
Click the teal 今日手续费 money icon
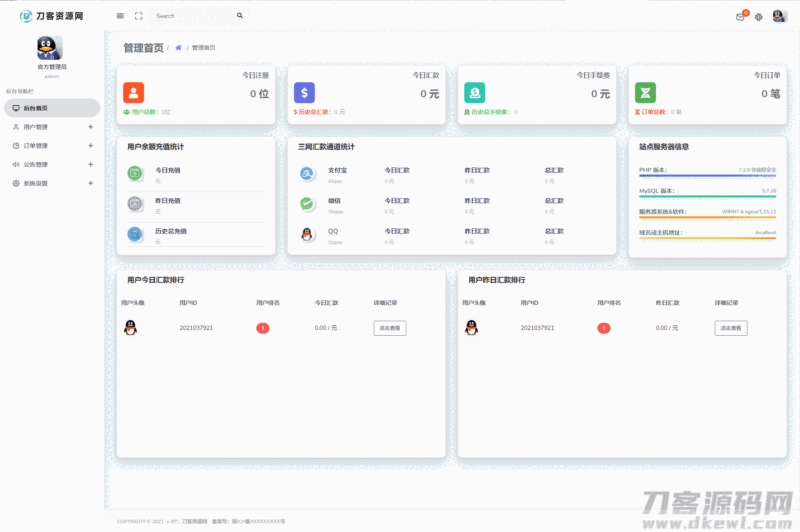tap(475, 93)
